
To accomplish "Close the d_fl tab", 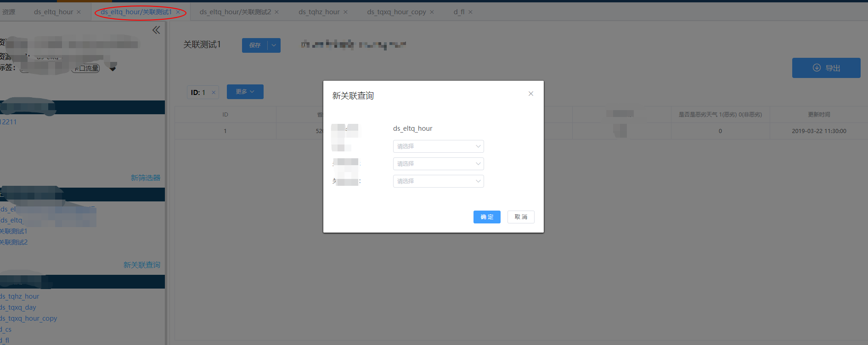I will (x=470, y=12).
